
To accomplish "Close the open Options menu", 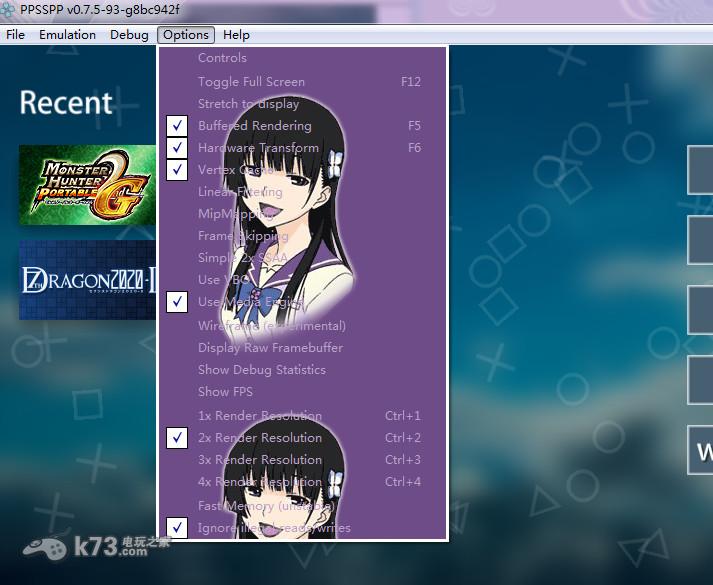I will click(186, 35).
